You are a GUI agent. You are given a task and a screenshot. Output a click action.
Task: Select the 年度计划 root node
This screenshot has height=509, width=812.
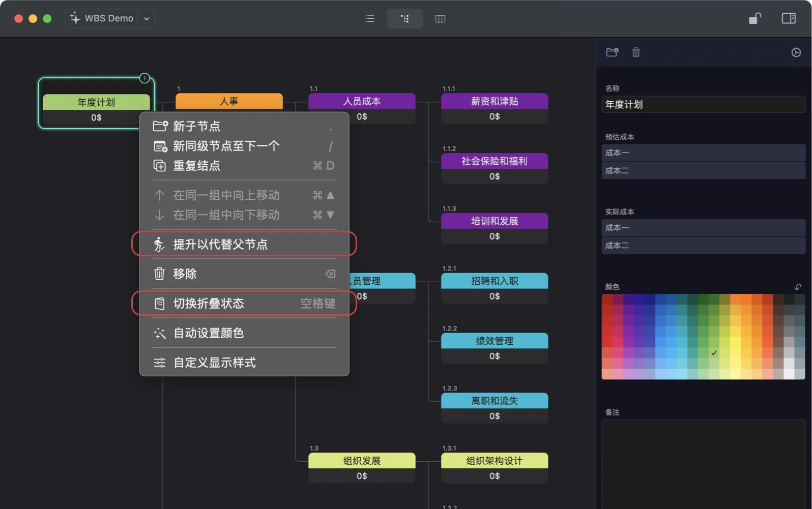96,102
